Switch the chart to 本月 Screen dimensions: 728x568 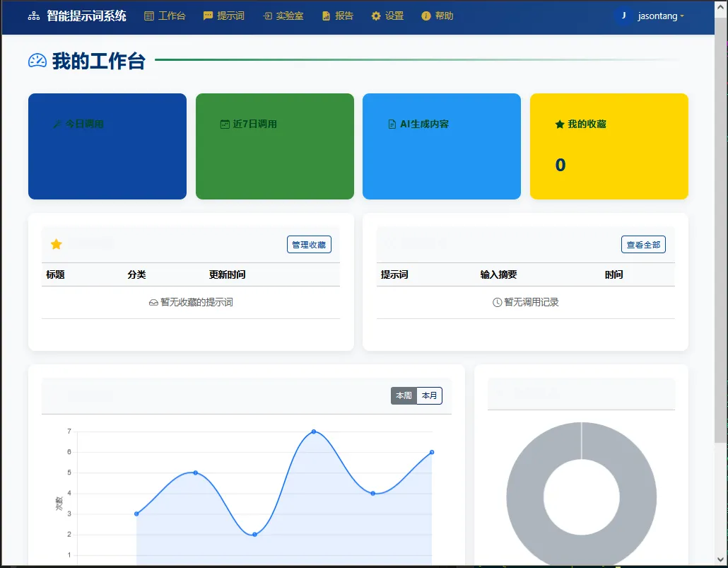click(430, 395)
